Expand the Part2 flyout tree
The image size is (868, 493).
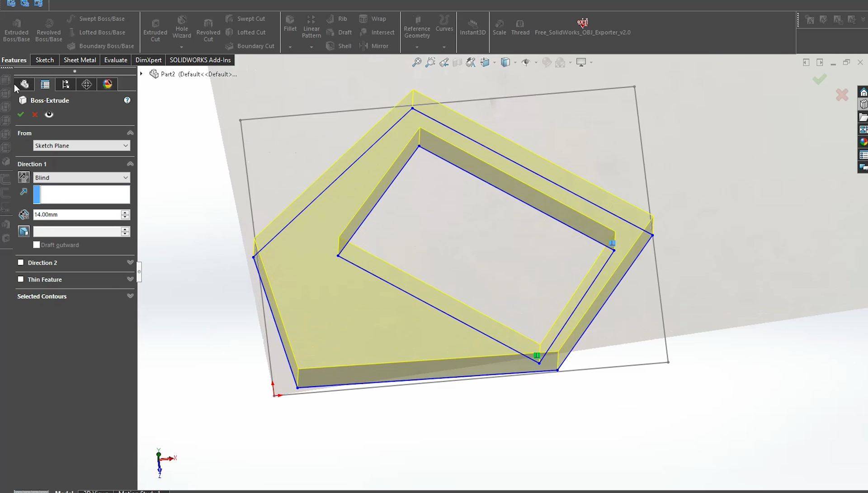coord(141,74)
